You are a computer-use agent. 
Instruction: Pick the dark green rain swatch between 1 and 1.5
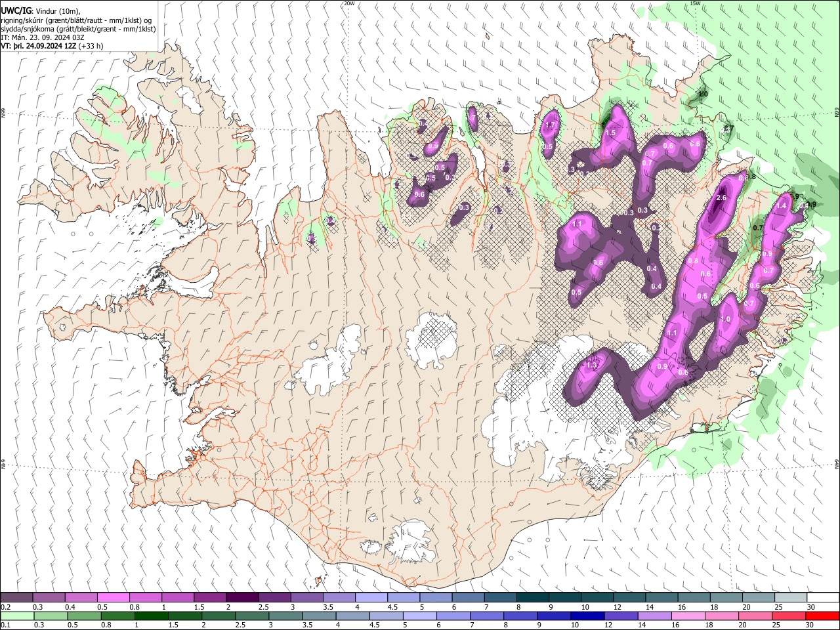[151, 616]
